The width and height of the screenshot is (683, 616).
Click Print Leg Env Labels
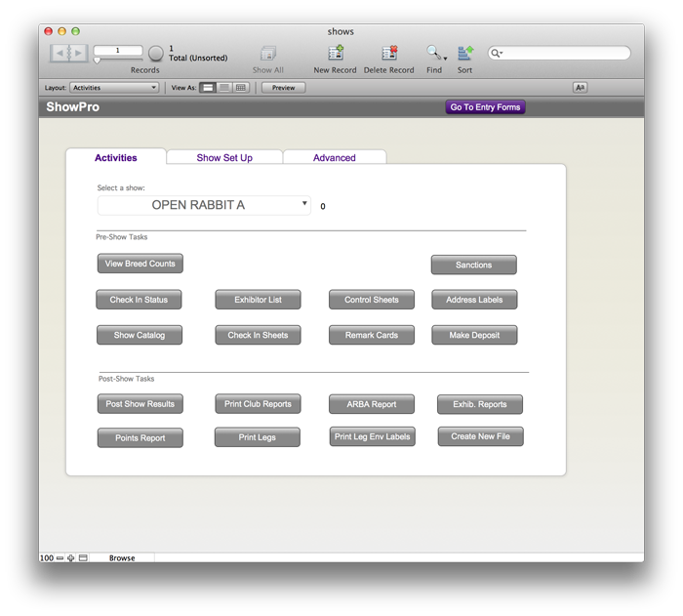(372, 436)
